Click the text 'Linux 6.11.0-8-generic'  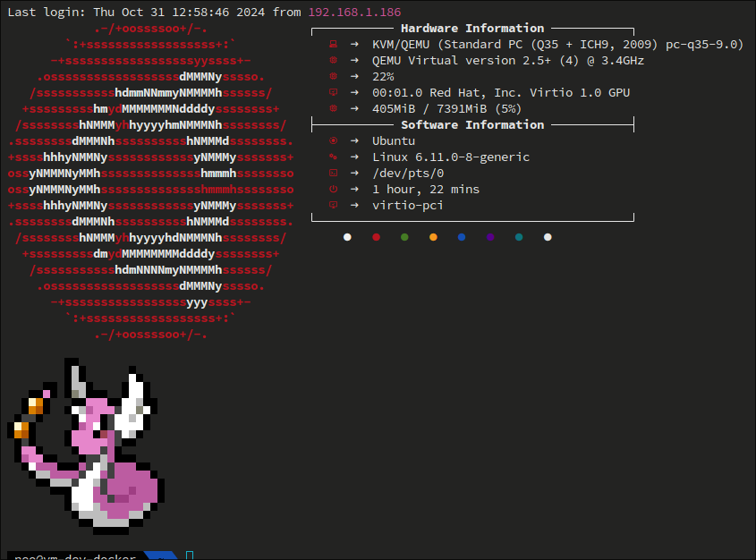[x=451, y=157]
